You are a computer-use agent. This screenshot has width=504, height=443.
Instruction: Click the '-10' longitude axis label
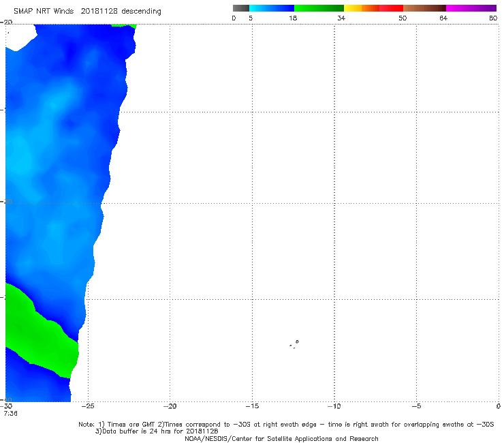[334, 406]
